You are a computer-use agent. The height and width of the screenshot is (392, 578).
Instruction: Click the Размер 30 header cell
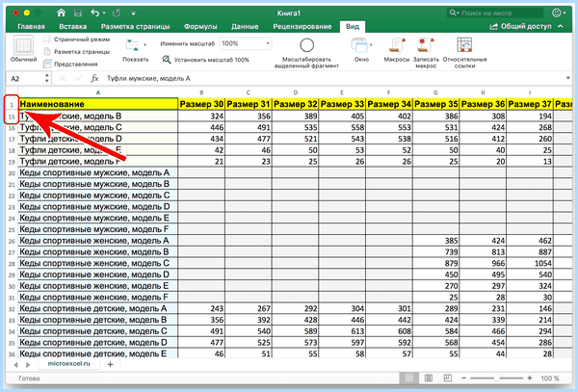[201, 104]
